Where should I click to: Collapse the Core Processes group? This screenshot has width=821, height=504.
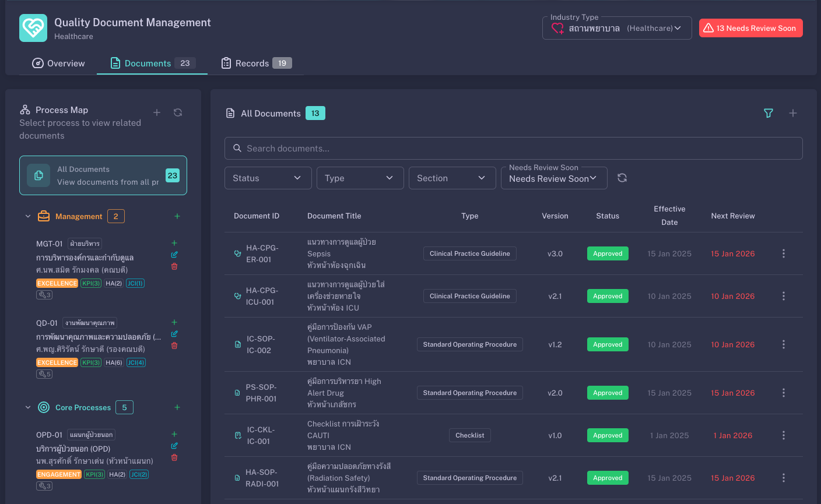coord(28,407)
